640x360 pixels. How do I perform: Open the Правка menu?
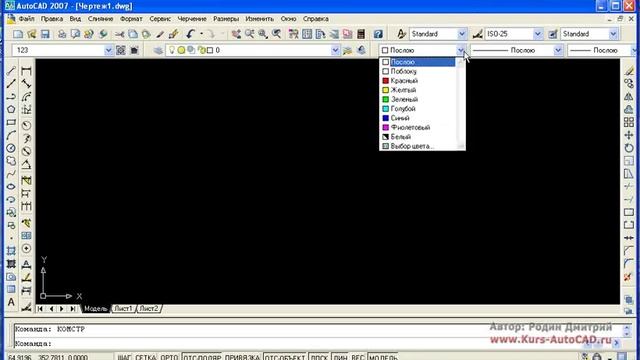click(x=51, y=19)
